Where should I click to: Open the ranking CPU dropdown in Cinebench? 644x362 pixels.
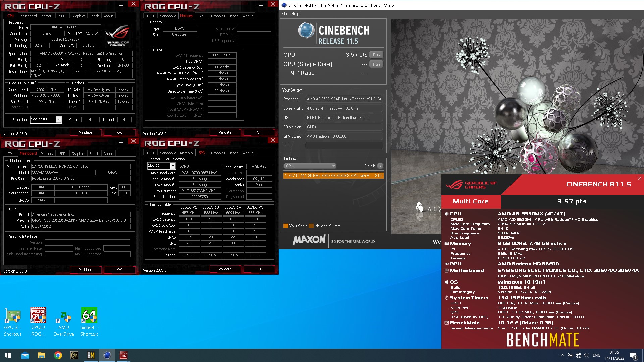coord(310,166)
